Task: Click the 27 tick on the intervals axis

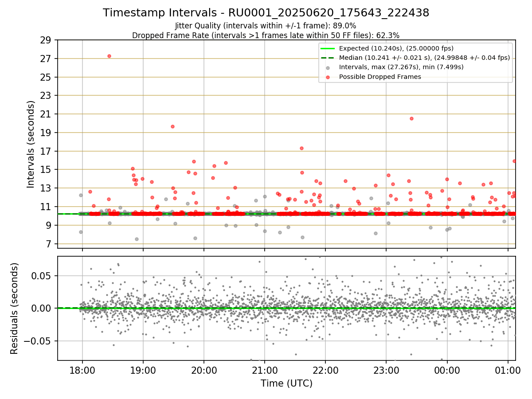Action: tap(46, 59)
